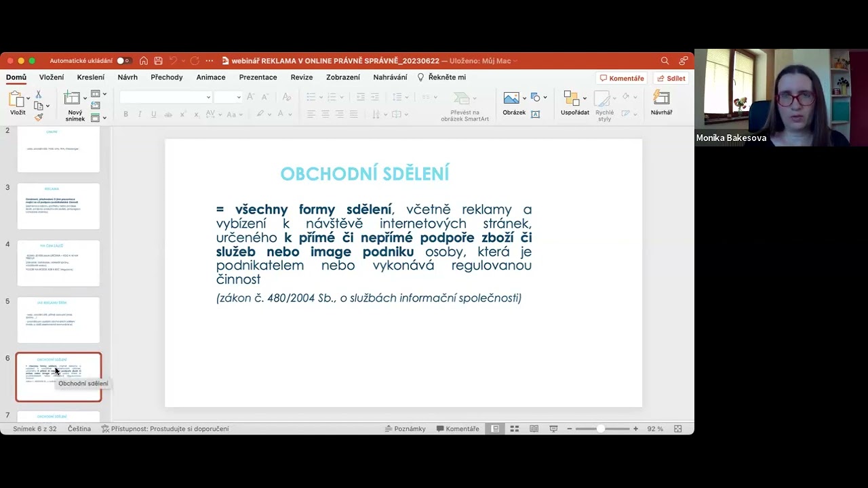
Task: Toggle subscript formatting
Action: [x=197, y=114]
